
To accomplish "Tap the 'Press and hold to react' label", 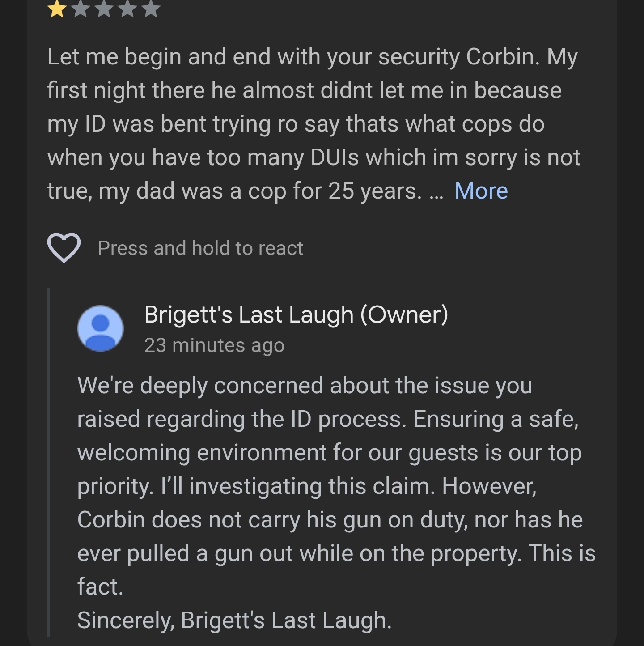I will coord(200,248).
